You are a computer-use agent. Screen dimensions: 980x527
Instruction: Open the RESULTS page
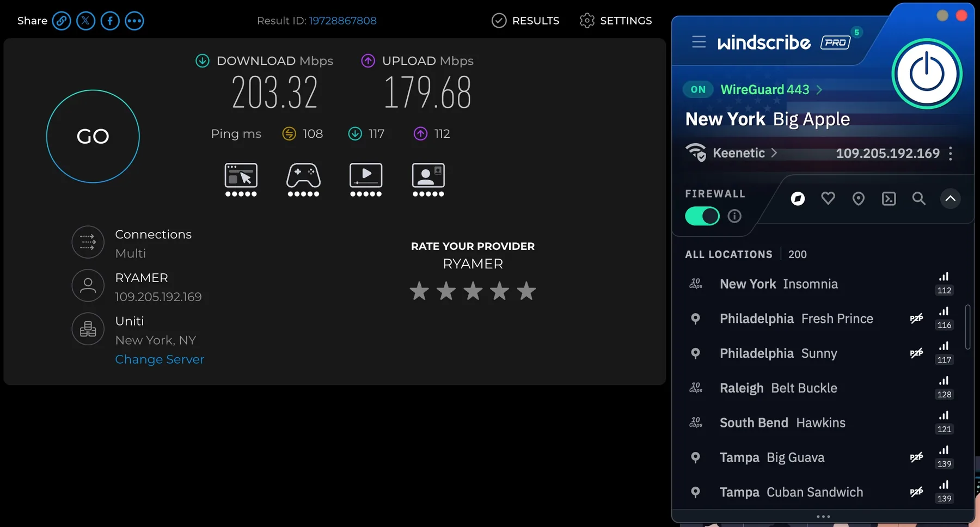pos(525,21)
